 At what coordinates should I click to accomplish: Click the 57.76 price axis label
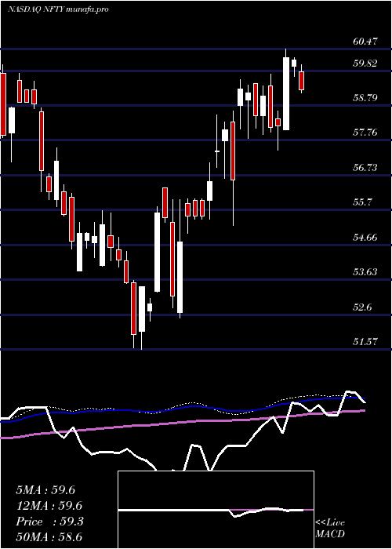[365, 133]
